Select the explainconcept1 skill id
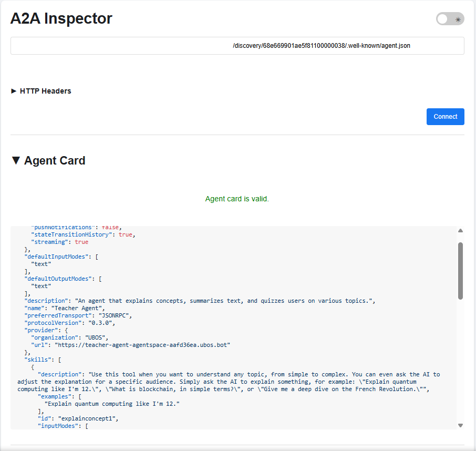 (87, 418)
